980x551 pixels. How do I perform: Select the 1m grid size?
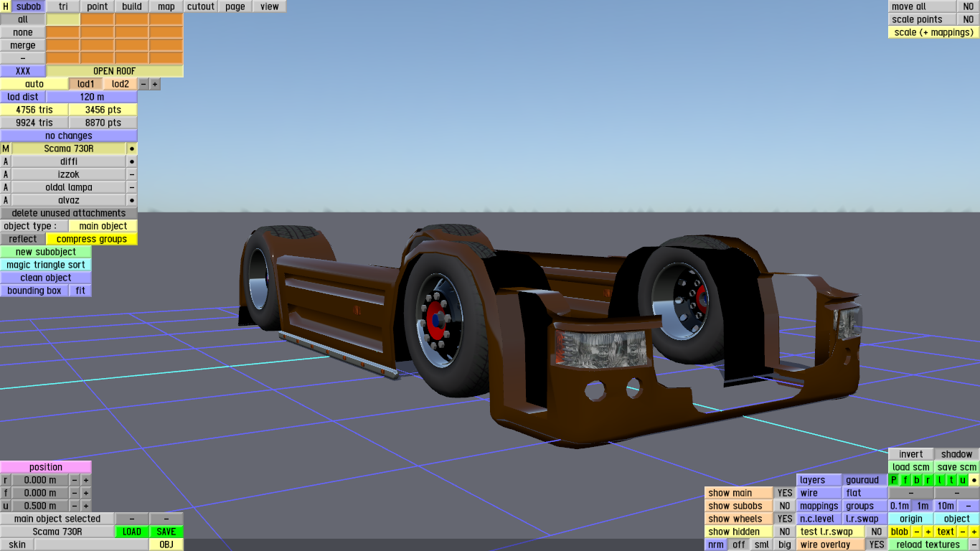[923, 506]
